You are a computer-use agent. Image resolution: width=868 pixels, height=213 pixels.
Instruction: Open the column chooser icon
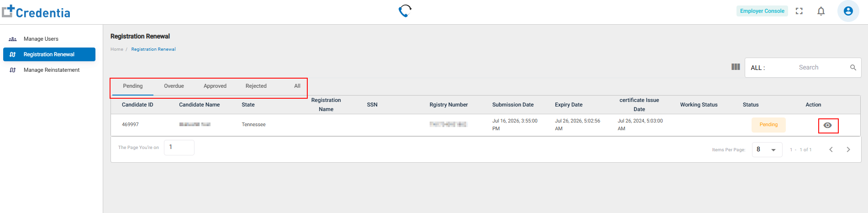736,67
